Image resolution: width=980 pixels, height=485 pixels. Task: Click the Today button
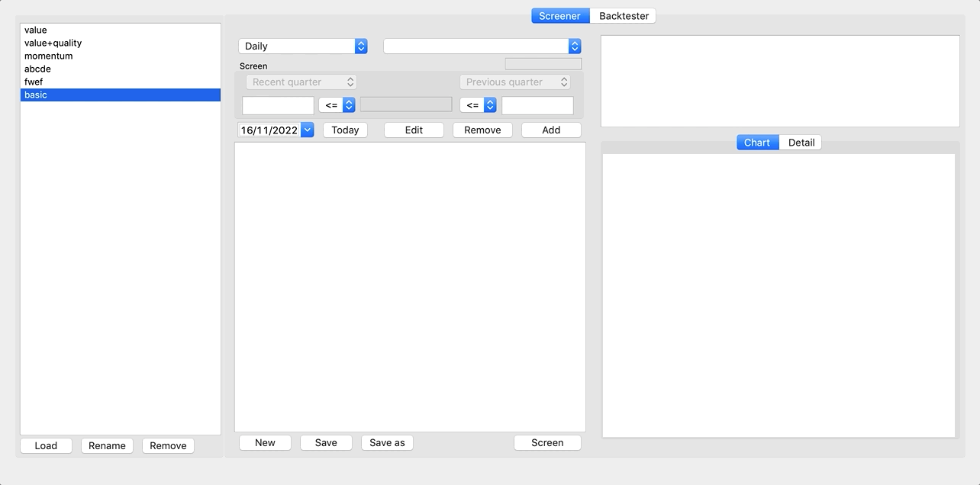click(x=345, y=130)
